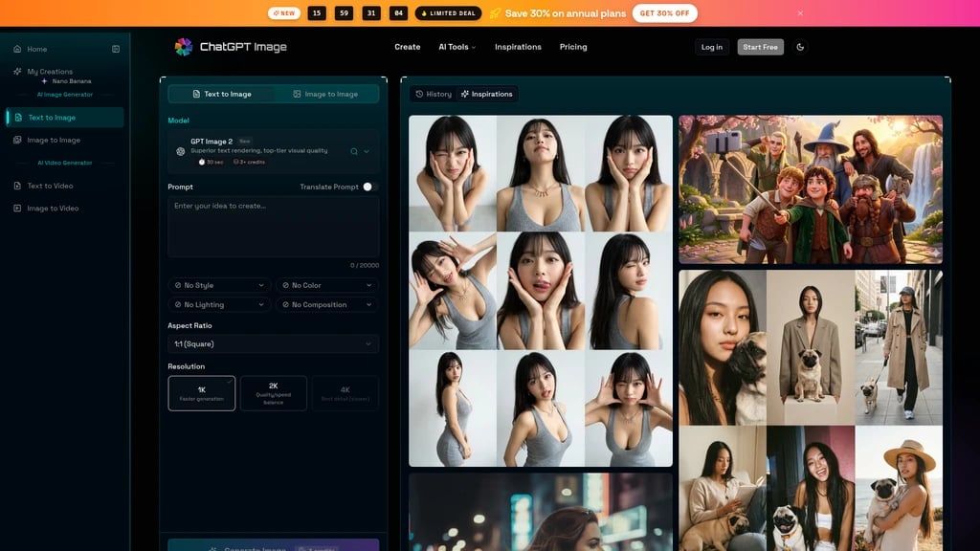Click the Home house icon in sidebar
The image size is (980, 551).
click(17, 49)
